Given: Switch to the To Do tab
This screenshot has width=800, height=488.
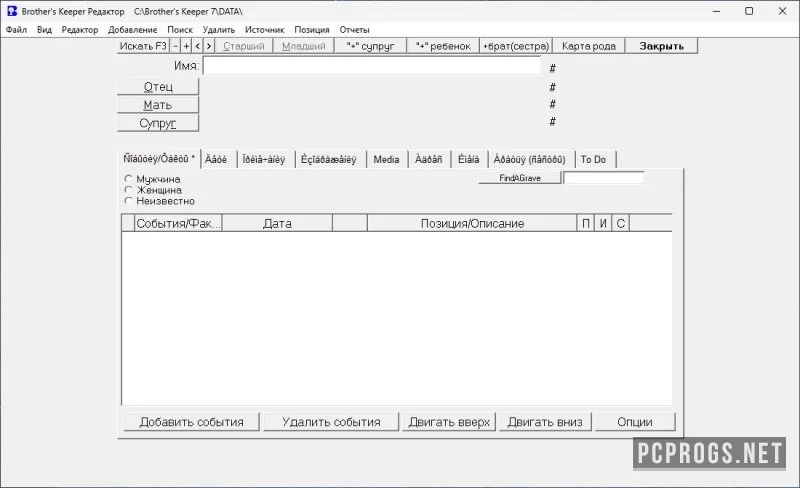Looking at the screenshot, I should pyautogui.click(x=593, y=159).
